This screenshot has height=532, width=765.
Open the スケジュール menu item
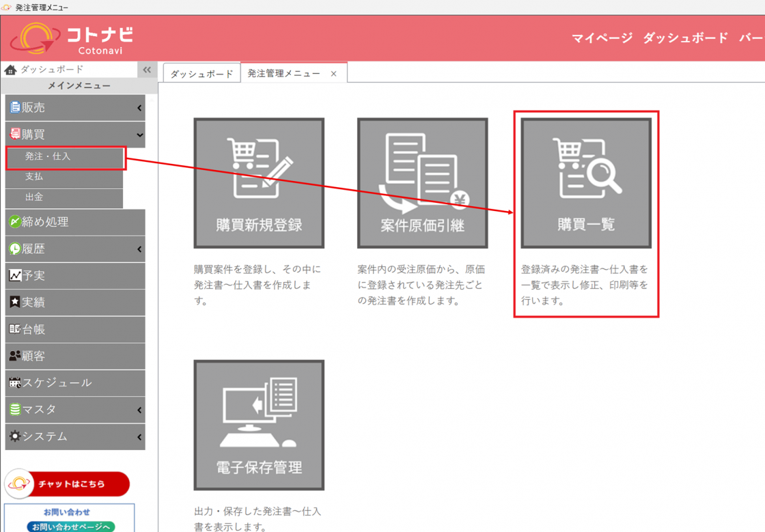pos(74,382)
